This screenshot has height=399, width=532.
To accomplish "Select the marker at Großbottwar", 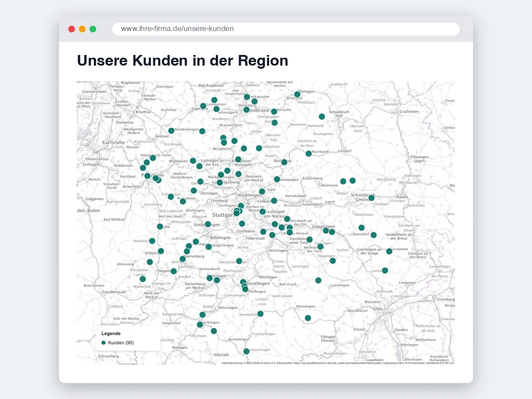I will pos(259,148).
